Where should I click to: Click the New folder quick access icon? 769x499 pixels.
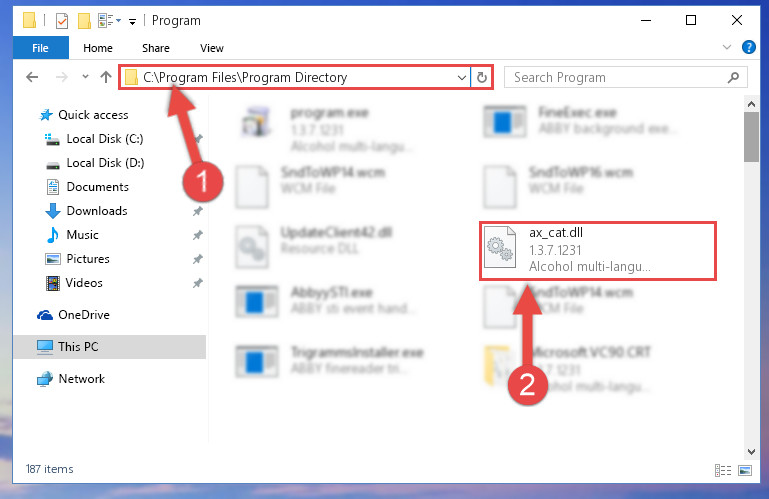(x=84, y=21)
